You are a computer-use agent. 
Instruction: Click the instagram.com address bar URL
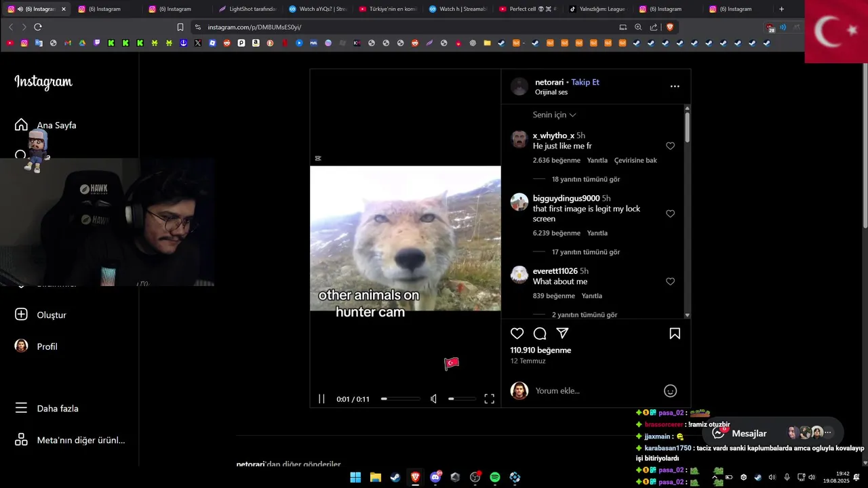point(254,27)
